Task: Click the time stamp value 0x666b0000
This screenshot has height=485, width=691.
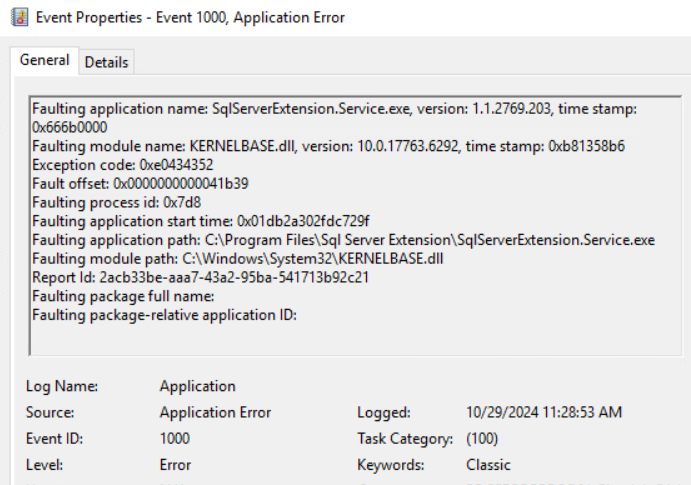Action: point(70,127)
